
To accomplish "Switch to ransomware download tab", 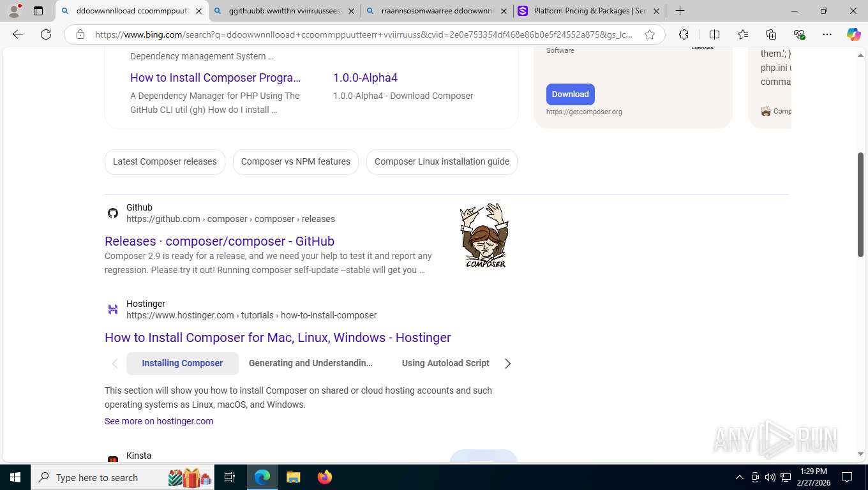I will pyautogui.click(x=437, y=11).
